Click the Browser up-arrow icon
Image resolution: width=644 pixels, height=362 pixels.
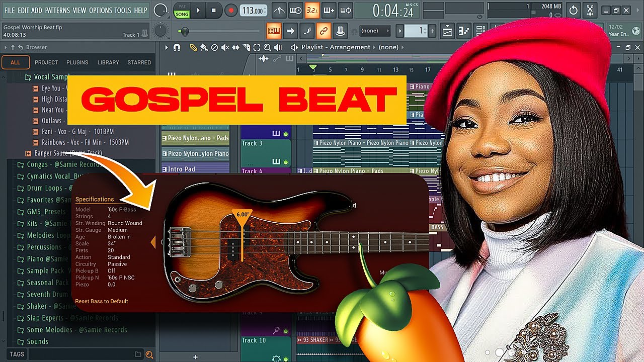pos(13,47)
